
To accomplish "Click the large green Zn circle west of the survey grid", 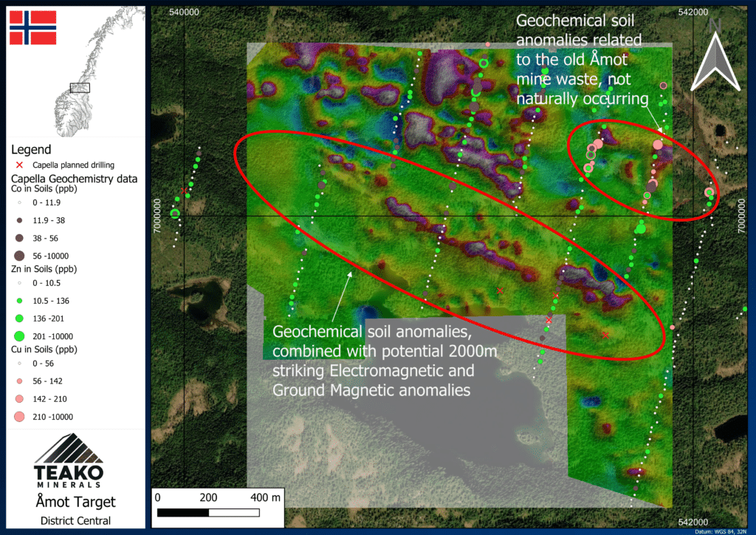I will click(x=175, y=214).
